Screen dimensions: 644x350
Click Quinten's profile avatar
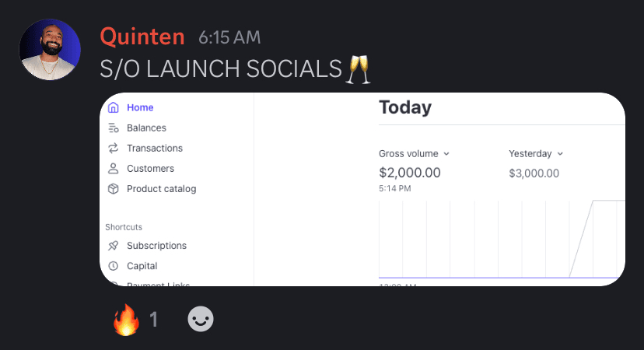[x=50, y=50]
